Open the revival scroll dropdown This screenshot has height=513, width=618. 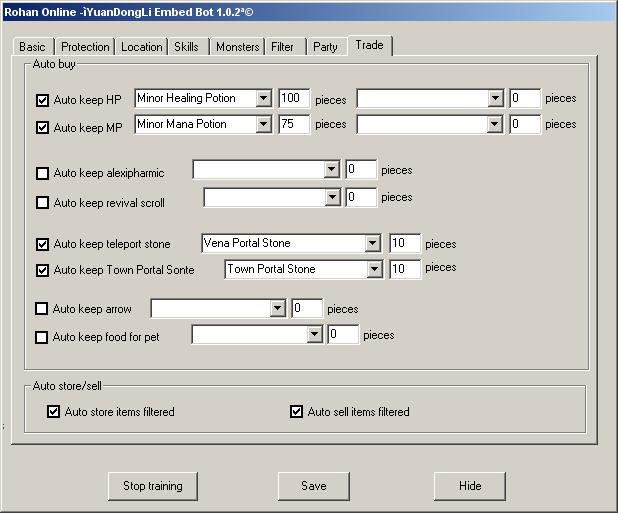click(x=332, y=197)
